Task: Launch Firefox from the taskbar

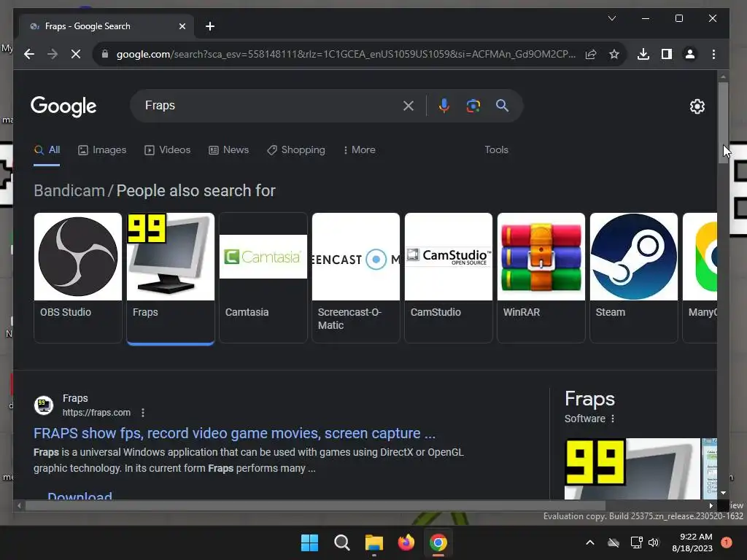Action: coord(406,542)
